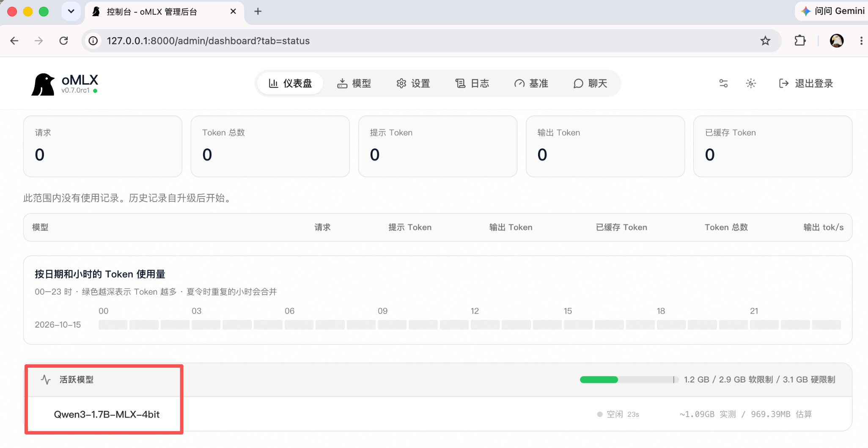This screenshot has width=868, height=448.
Task: Select the Qwen3-1.7B-MLX-4bit model row
Action: coord(438,414)
